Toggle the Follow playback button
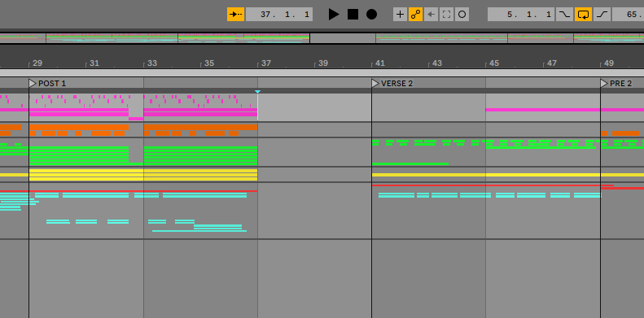This screenshot has height=318, width=644. point(235,15)
